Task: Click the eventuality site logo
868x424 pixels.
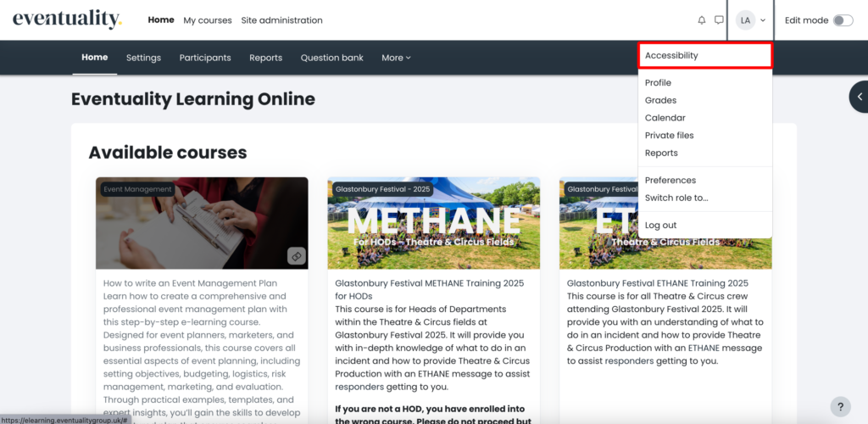Action: (x=68, y=20)
